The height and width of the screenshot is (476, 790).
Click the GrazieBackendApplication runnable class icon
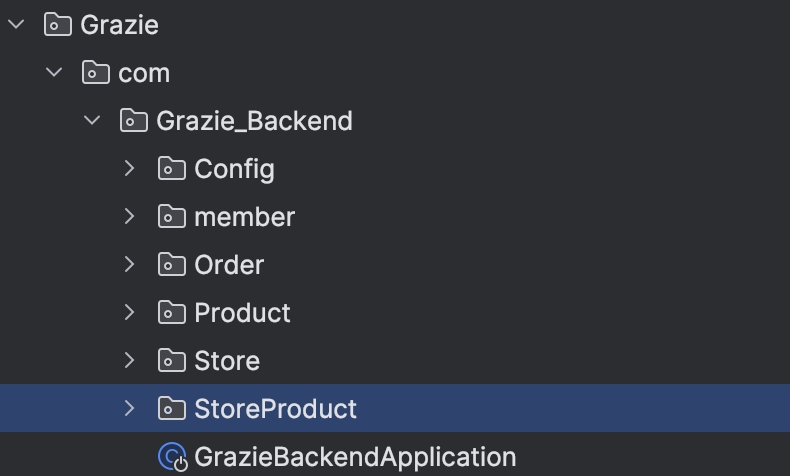173,457
